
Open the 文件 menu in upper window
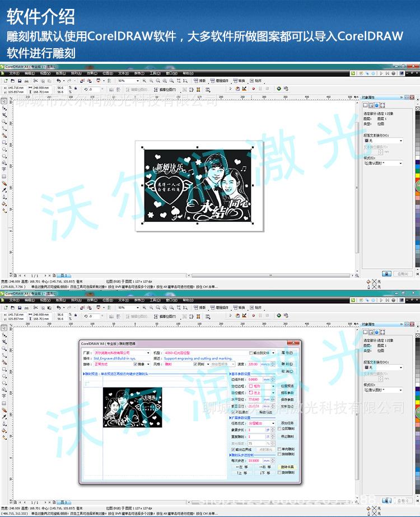14,73
